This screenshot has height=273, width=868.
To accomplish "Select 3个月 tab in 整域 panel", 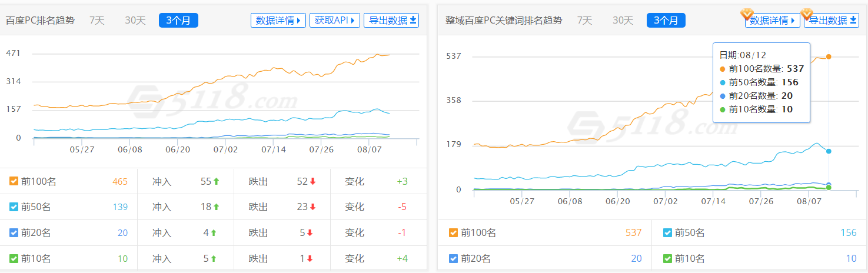I will (x=666, y=20).
